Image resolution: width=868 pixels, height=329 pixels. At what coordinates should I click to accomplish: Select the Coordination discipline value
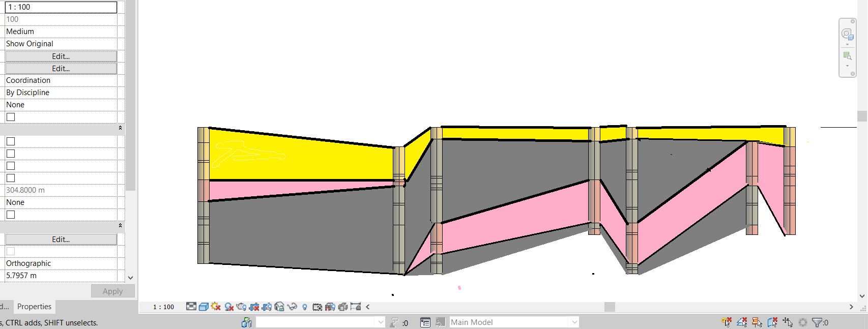coord(61,80)
